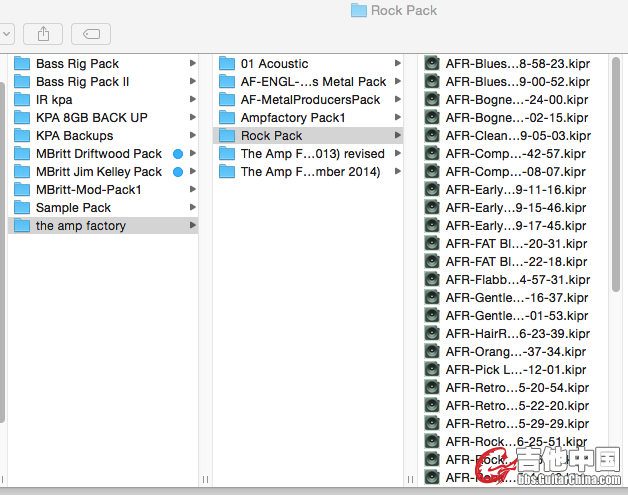Select the AFR-Flabb...4-57-31.kipr file
This screenshot has width=628, height=495.
click(x=517, y=280)
